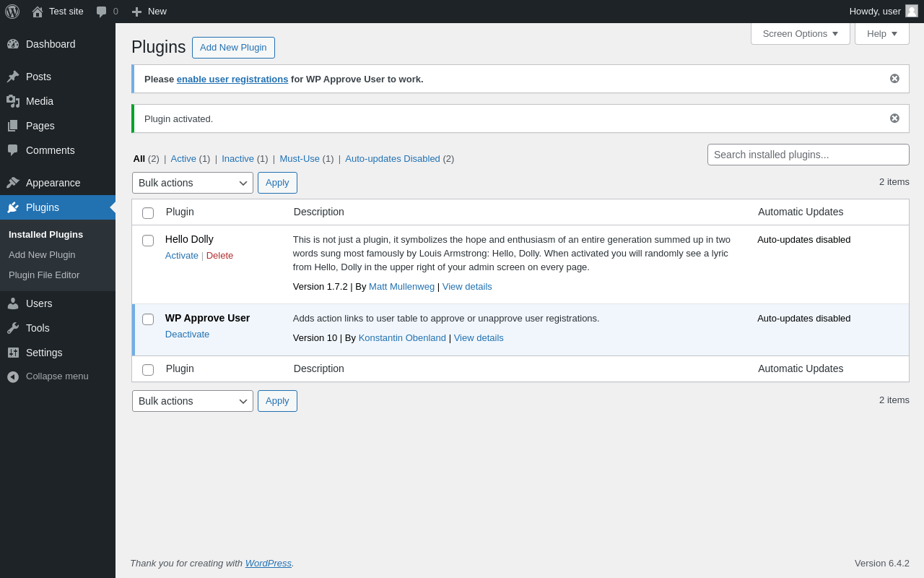The width and height of the screenshot is (924, 578).
Task: Click the Media library icon
Action: [13, 101]
